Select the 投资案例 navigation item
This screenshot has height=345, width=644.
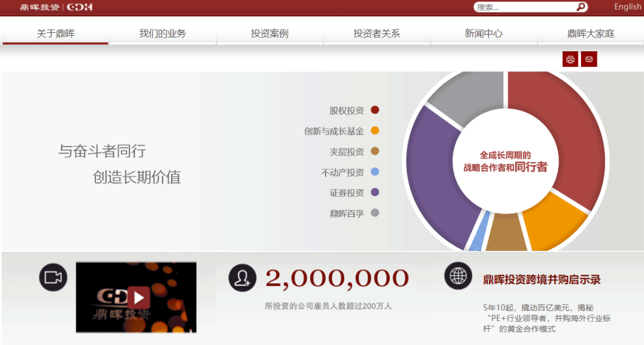pos(270,33)
